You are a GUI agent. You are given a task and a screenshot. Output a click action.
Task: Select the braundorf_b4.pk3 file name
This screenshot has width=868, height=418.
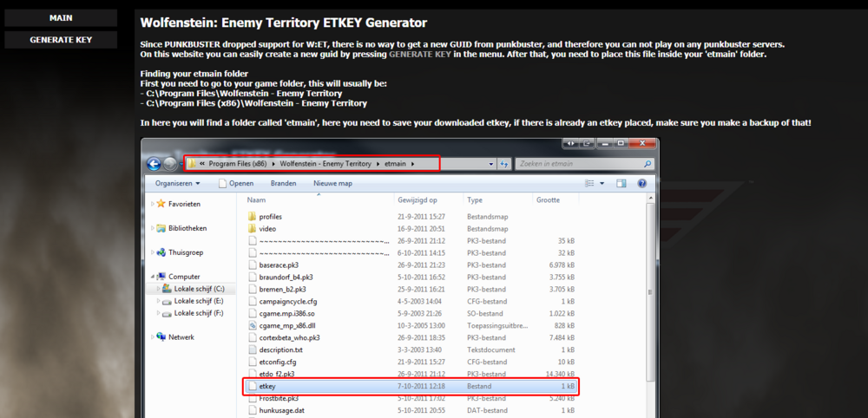click(x=286, y=277)
